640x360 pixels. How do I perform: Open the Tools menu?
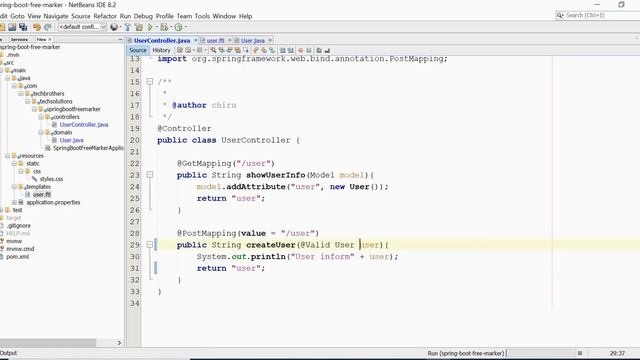[202, 16]
